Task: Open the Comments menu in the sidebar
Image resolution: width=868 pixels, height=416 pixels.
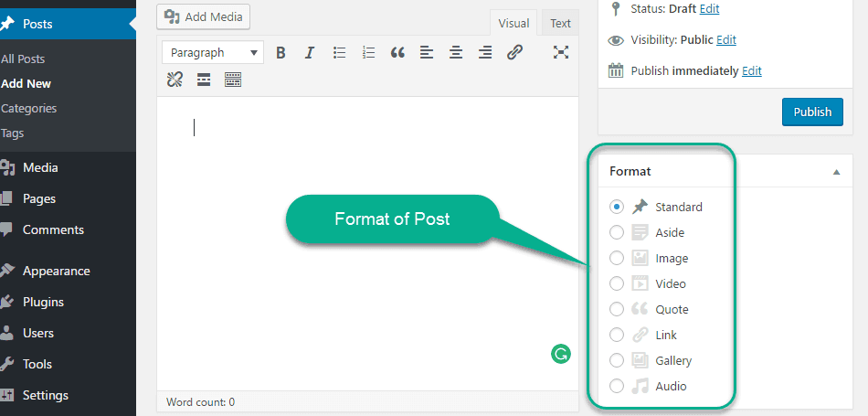Action: click(x=68, y=229)
